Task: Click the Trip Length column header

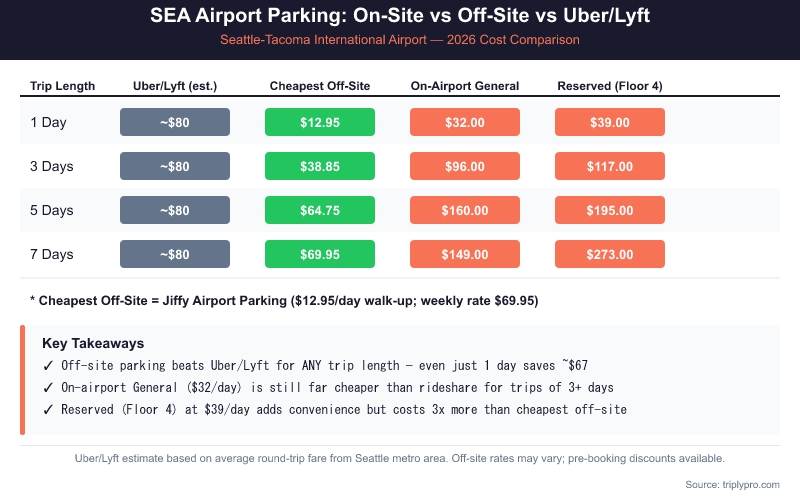Action: click(63, 86)
